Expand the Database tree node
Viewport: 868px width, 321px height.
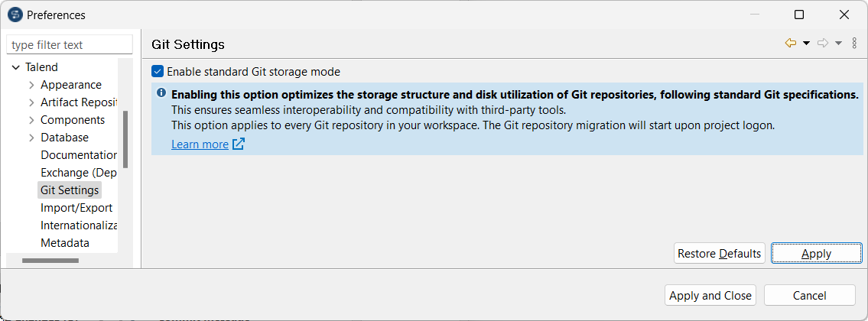(31, 138)
